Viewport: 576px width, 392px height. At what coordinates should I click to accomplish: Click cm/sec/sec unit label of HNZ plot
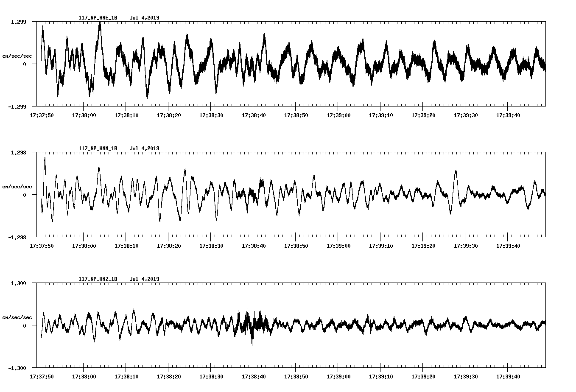coord(17,317)
